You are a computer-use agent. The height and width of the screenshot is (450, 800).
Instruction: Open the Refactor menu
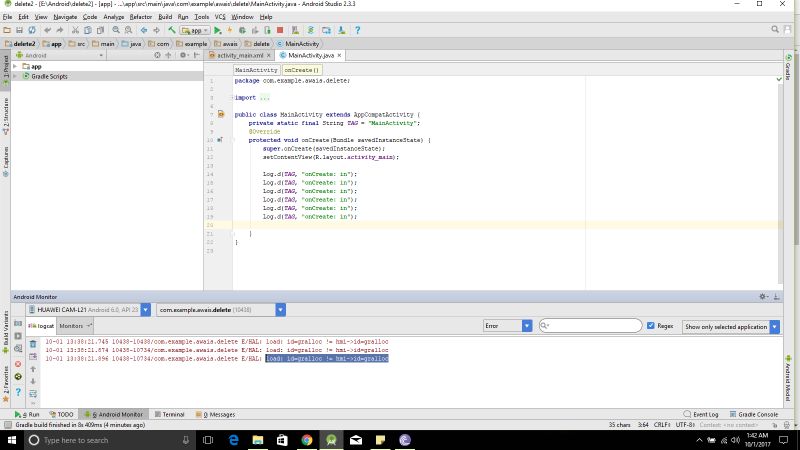pyautogui.click(x=141, y=17)
